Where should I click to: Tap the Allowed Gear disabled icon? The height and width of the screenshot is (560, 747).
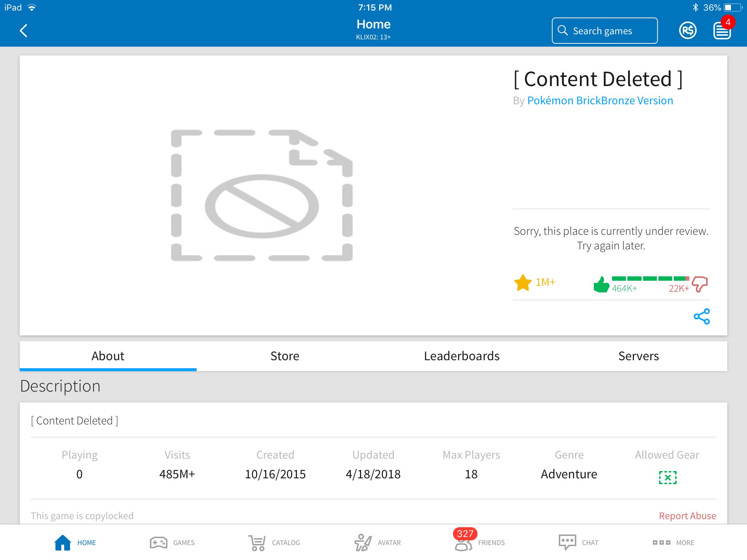pyautogui.click(x=667, y=477)
